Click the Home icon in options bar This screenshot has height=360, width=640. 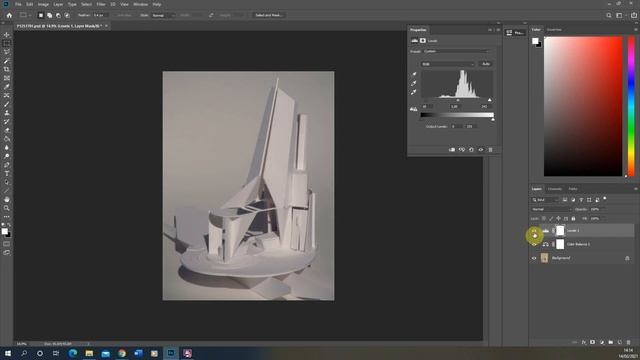pos(9,15)
